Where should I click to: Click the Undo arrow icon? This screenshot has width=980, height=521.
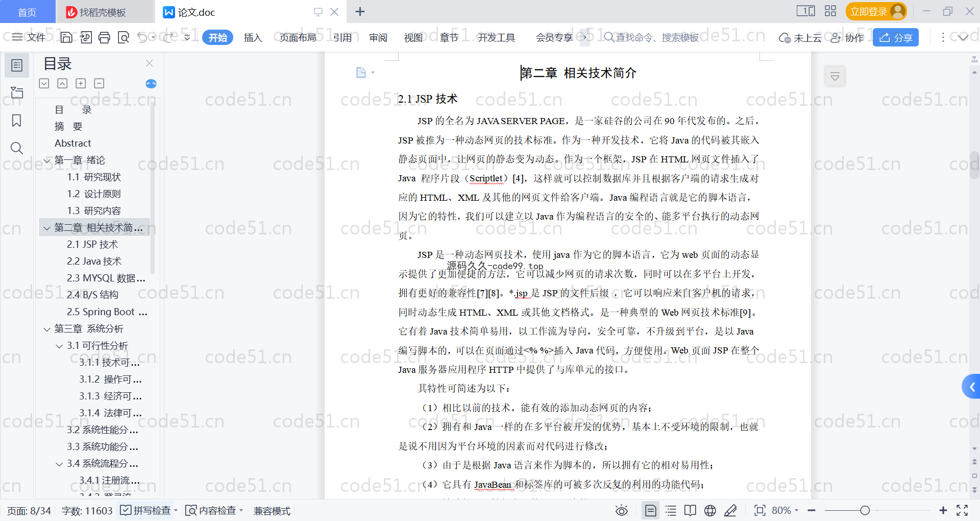click(142, 37)
